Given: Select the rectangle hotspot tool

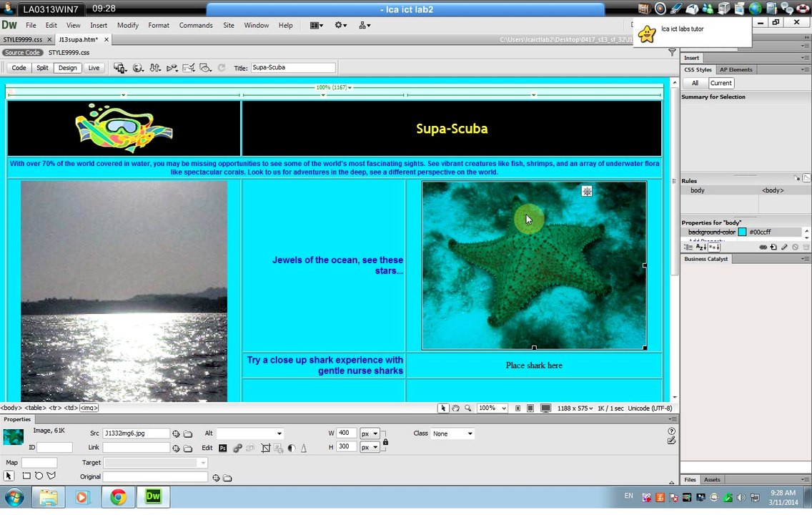Looking at the screenshot, I should pos(26,476).
